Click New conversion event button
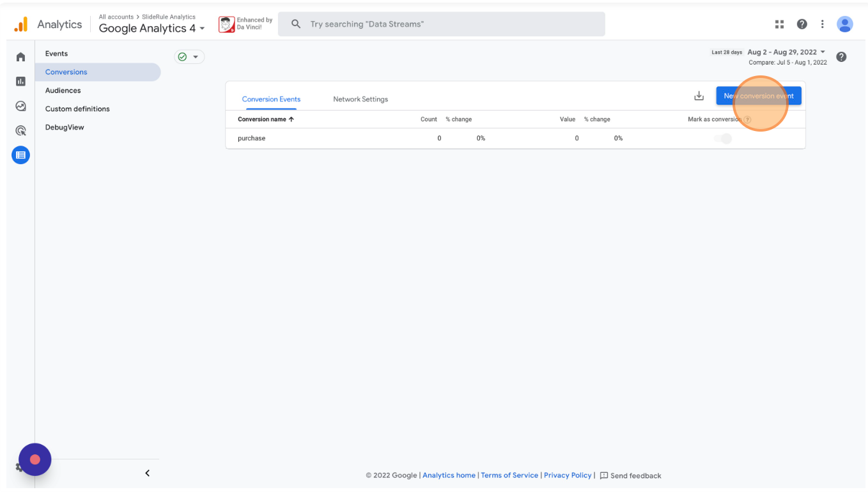 758,96
